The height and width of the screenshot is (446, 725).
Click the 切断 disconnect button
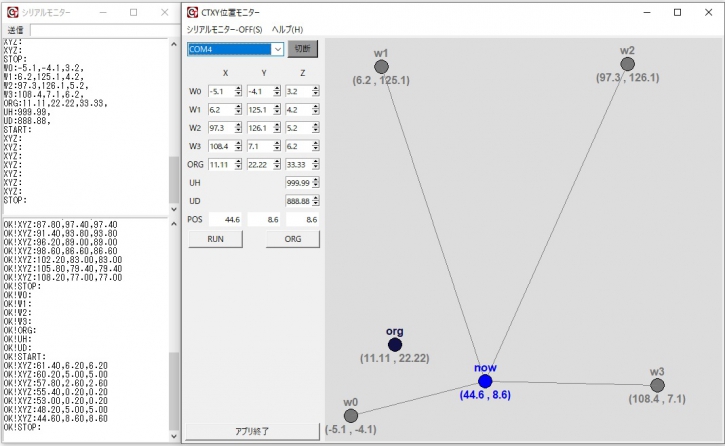(x=303, y=48)
